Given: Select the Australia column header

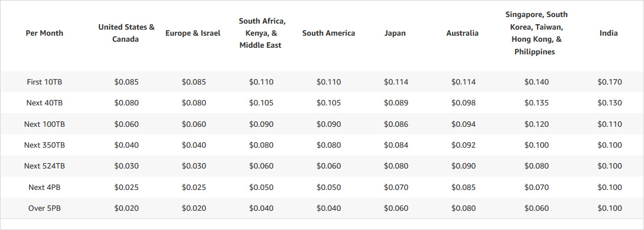Looking at the screenshot, I should (462, 33).
